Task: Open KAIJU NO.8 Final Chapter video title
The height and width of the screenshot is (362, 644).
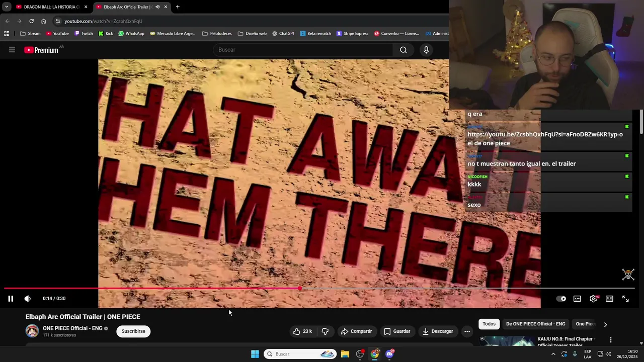Action: [566, 342]
